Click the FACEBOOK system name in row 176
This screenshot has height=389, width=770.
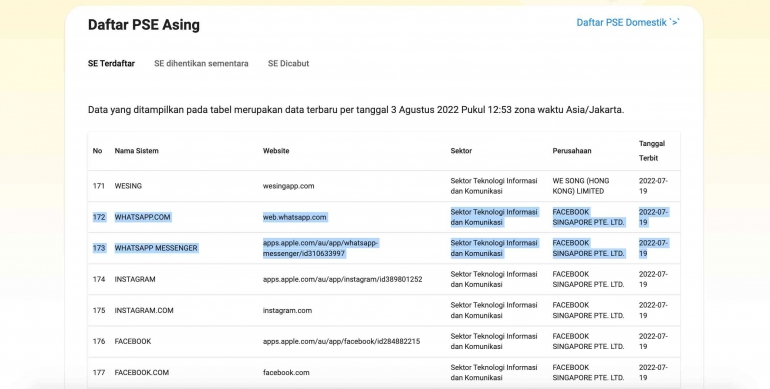[x=133, y=341]
